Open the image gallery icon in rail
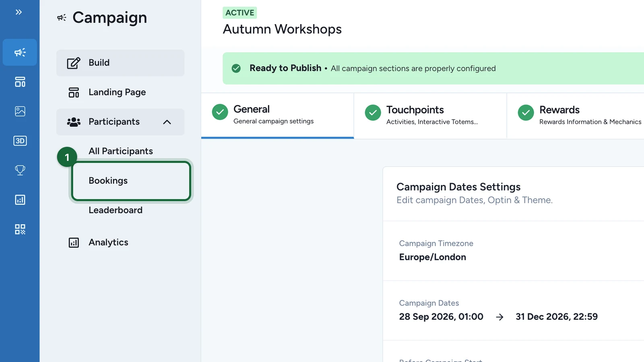644x362 pixels. (x=20, y=111)
